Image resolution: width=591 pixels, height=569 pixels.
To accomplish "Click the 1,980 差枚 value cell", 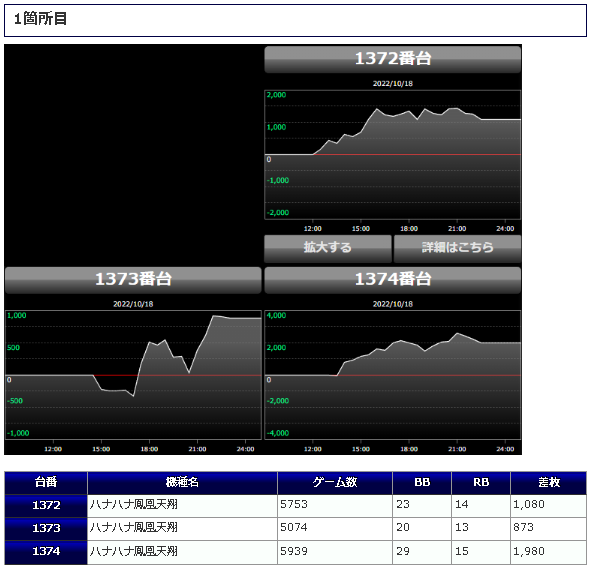I will point(549,552).
